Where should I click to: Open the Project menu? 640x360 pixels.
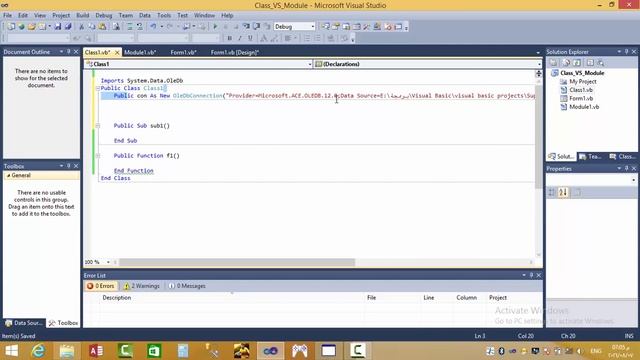point(61,15)
